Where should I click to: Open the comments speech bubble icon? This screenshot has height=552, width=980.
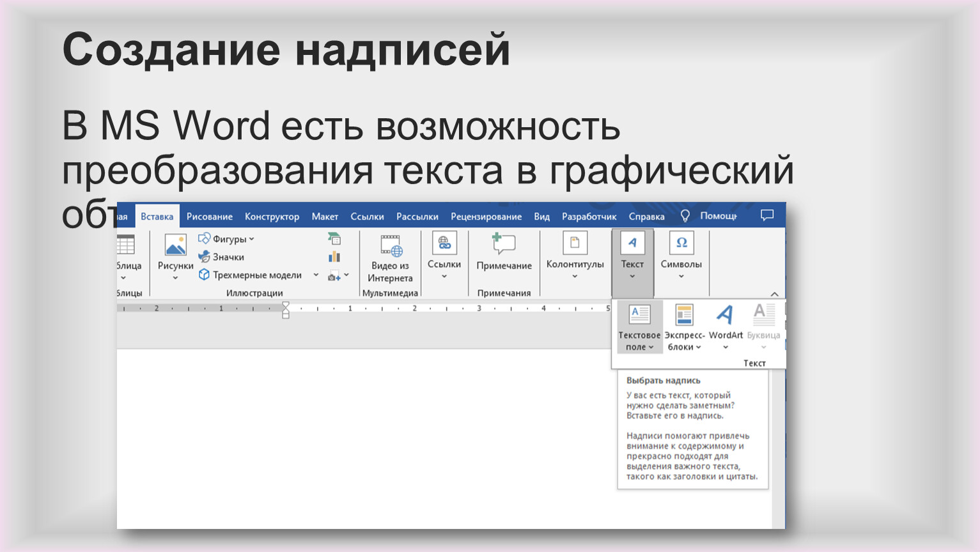[x=767, y=215]
